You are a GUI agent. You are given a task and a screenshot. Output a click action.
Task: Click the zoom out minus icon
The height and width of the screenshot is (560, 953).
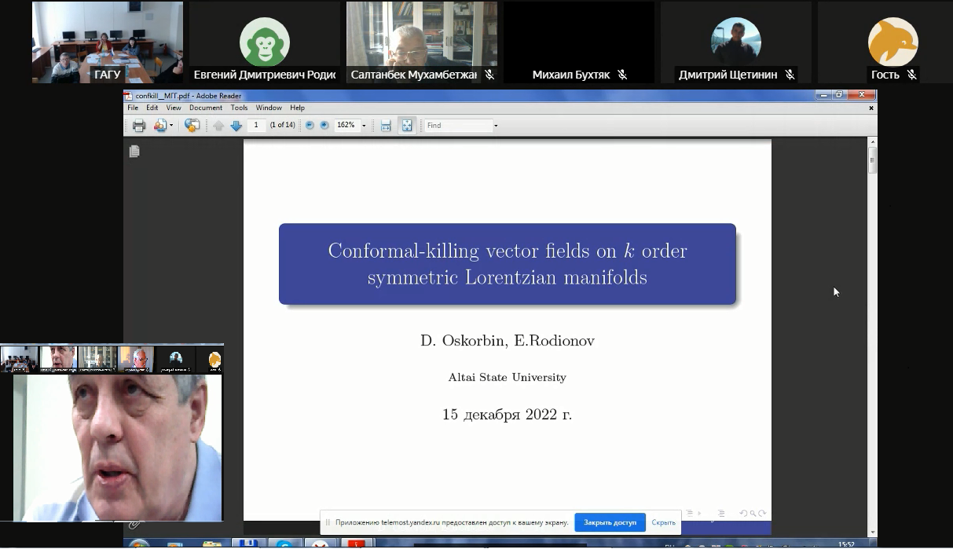(x=310, y=126)
